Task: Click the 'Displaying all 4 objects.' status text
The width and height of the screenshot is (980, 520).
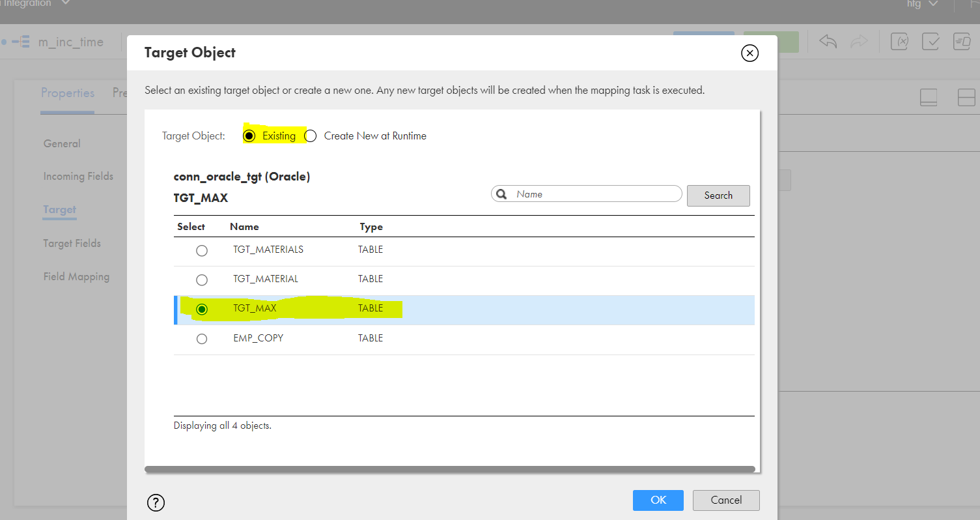Action: tap(223, 426)
